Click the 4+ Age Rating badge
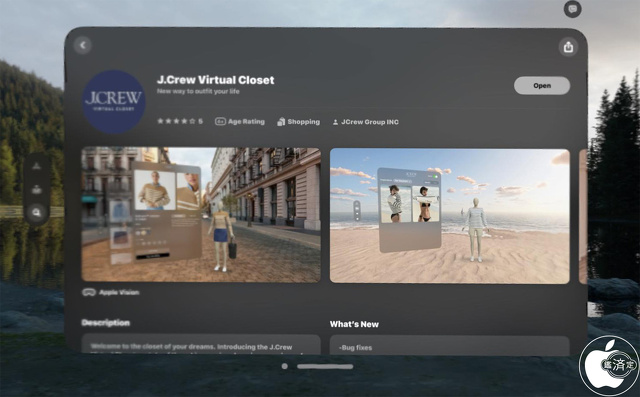 coord(240,122)
